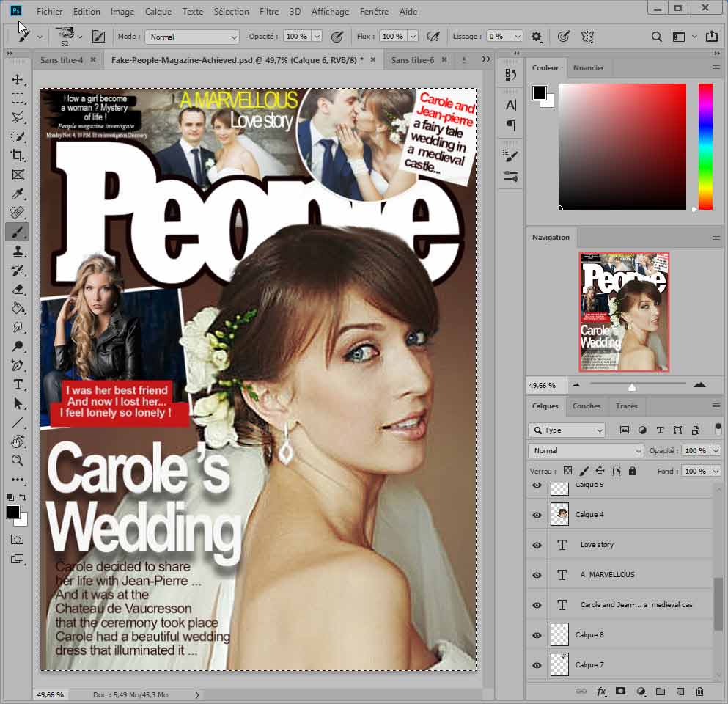Toggle pressure for size button
This screenshot has height=704, width=728.
click(563, 37)
